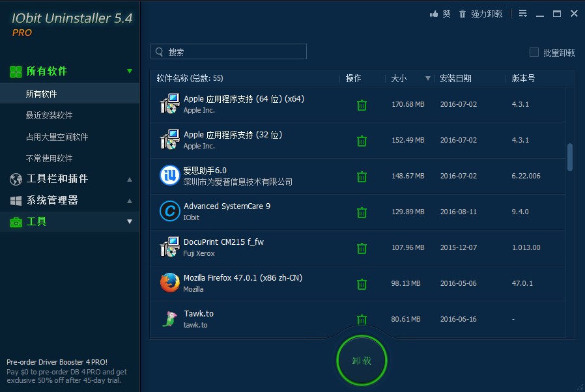Enable the 批量卸载 checkbox
Viewport: 585px width, 392px height.
(534, 52)
